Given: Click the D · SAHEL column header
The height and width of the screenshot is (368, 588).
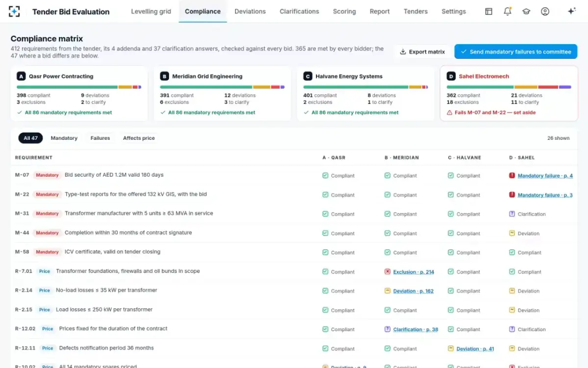Looking at the screenshot, I should point(522,158).
